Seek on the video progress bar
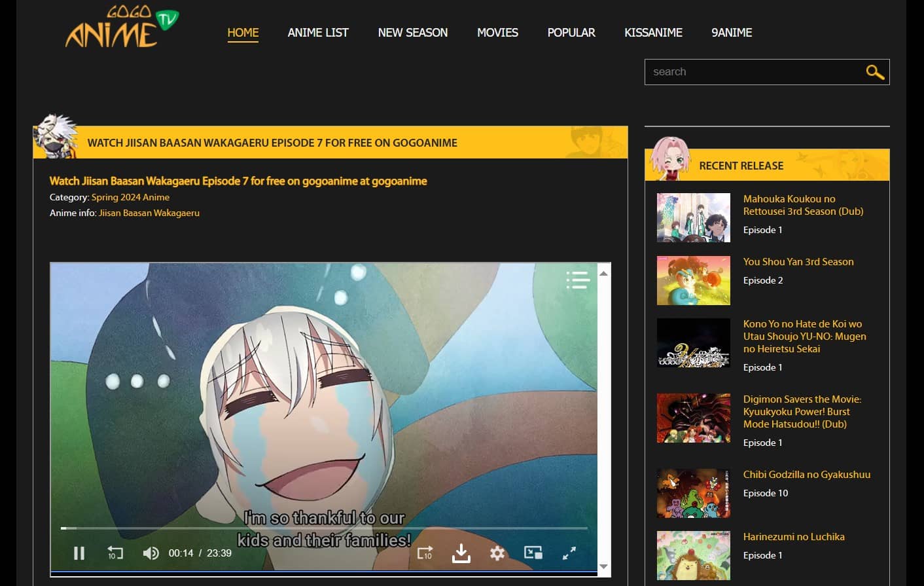 point(324,528)
